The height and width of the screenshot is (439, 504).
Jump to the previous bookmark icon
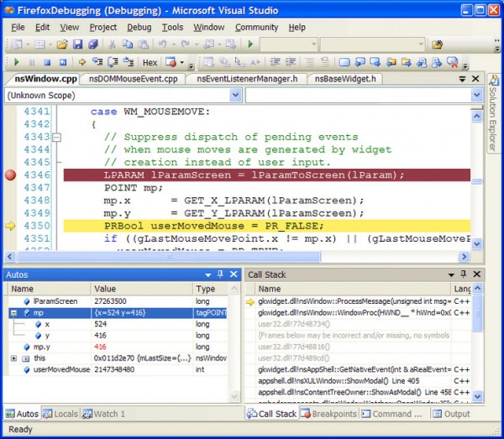[x=360, y=62]
